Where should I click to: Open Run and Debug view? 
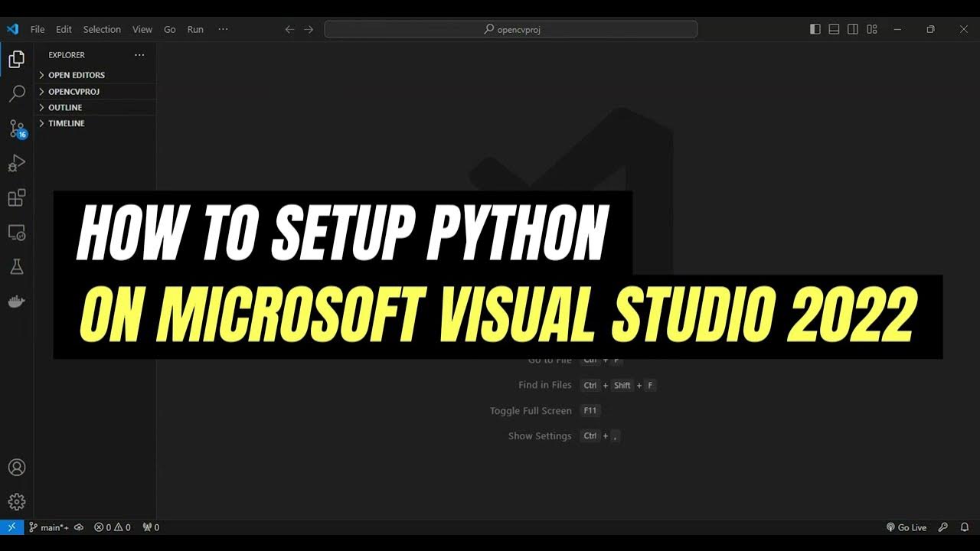[x=16, y=163]
